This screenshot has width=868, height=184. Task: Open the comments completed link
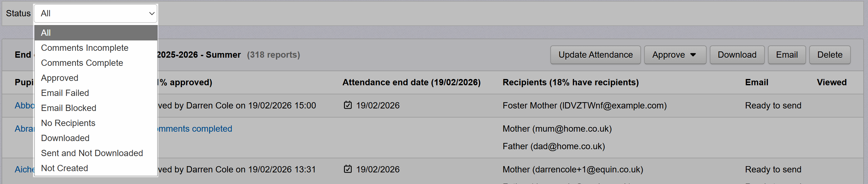point(195,129)
